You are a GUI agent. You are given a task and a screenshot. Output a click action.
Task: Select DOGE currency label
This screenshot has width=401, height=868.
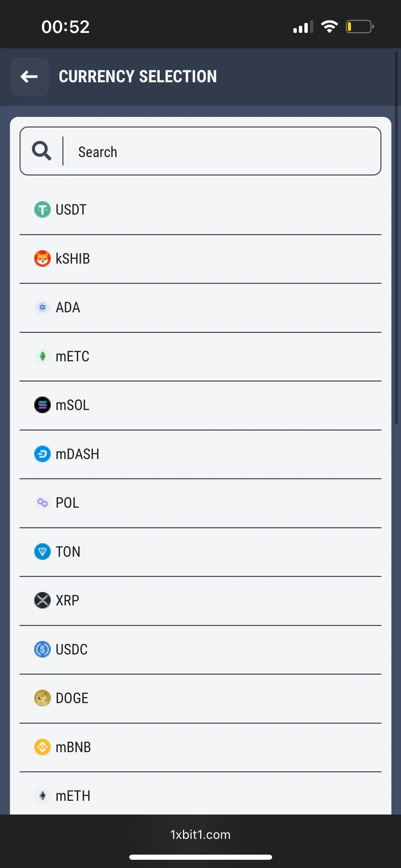point(72,698)
